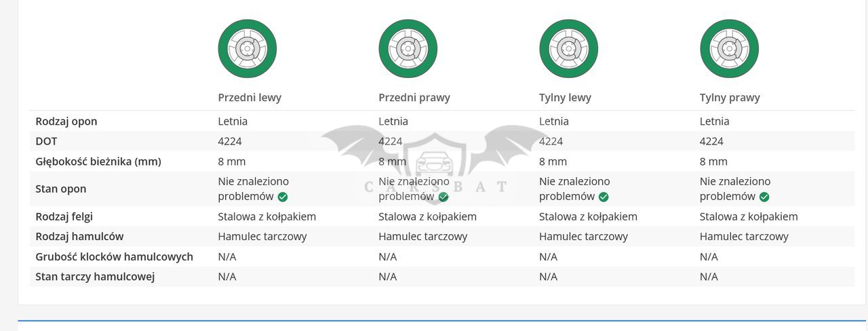Select the Głębokość bieżnika (mm) row label
This screenshot has width=868, height=331.
(98, 161)
